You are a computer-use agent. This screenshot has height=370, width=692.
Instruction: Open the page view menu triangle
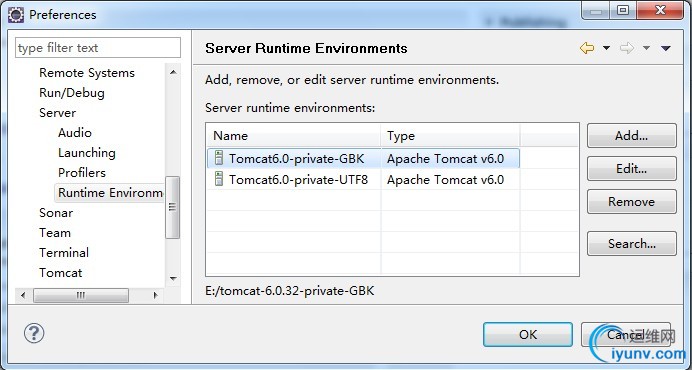coord(666,48)
